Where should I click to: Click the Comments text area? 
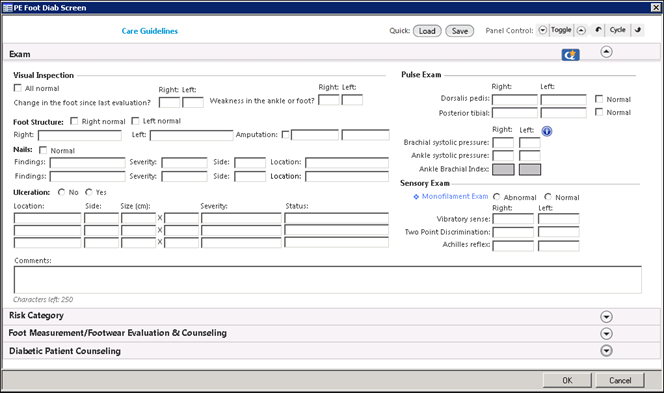(x=328, y=280)
